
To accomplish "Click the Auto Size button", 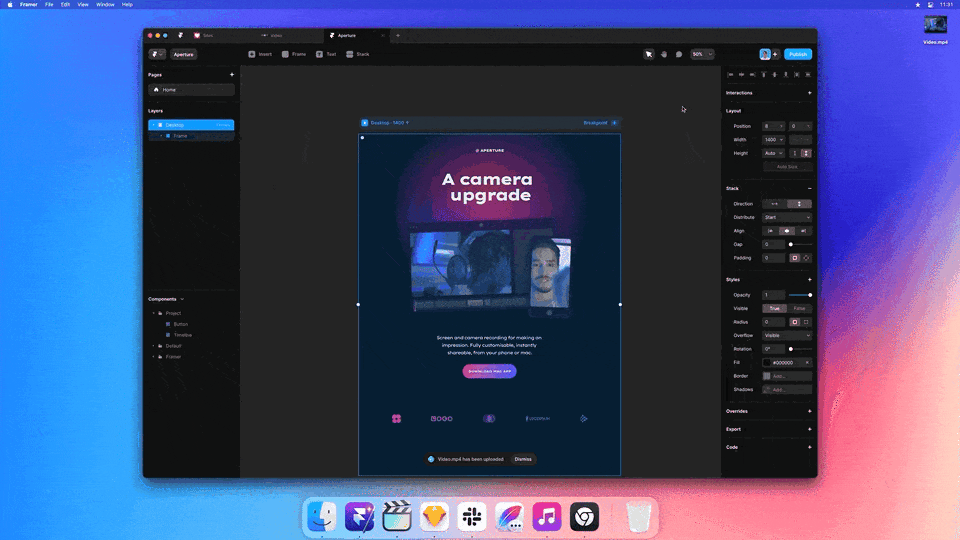I will point(787,167).
